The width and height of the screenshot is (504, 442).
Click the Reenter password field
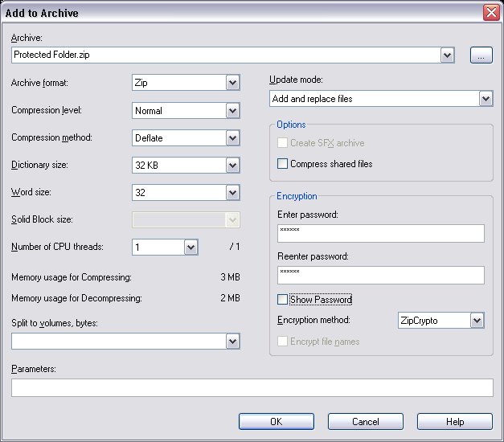pyautogui.click(x=380, y=275)
